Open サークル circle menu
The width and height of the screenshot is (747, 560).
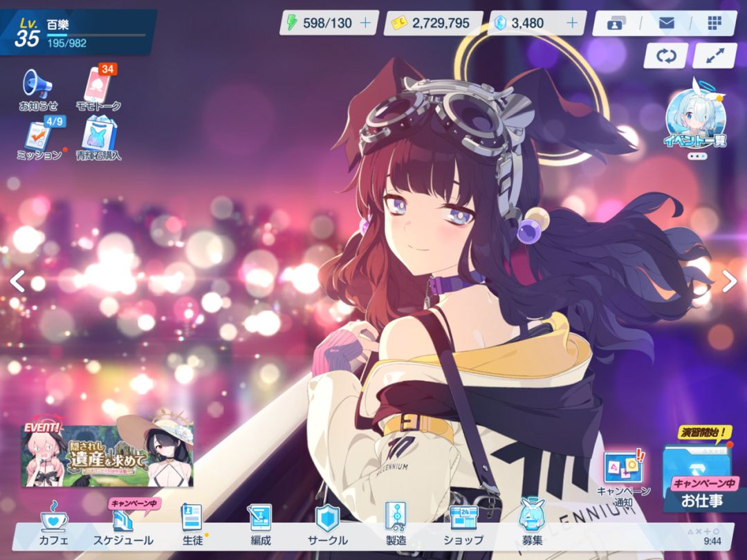tap(328, 524)
